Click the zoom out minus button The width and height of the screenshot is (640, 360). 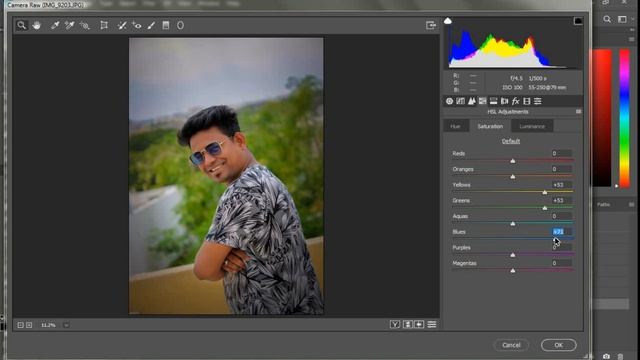[20, 325]
